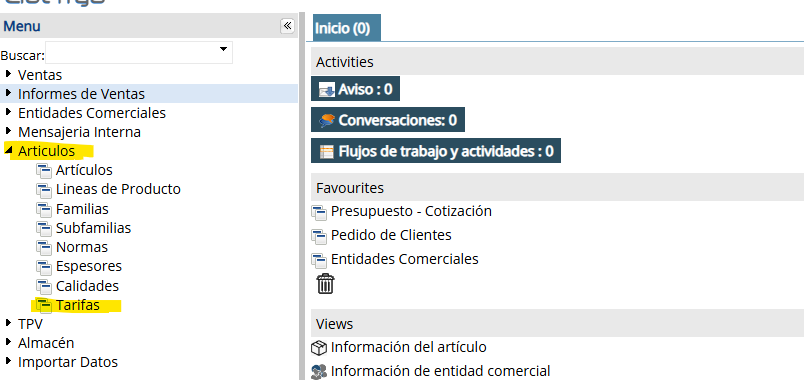Open Flujos de trabajo y actividades button
Image resolution: width=804 pixels, height=380 pixels.
coord(436,151)
